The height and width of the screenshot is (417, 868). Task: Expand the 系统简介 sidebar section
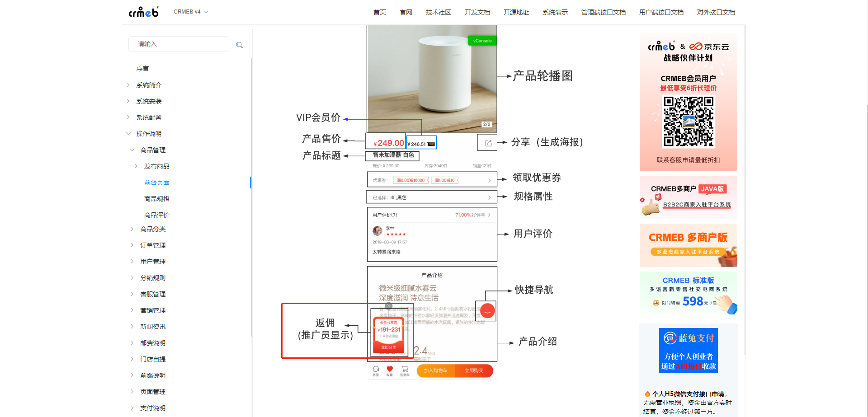(x=128, y=85)
